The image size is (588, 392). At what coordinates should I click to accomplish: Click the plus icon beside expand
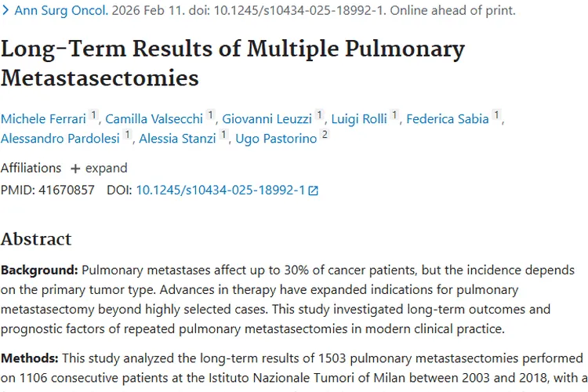point(75,169)
